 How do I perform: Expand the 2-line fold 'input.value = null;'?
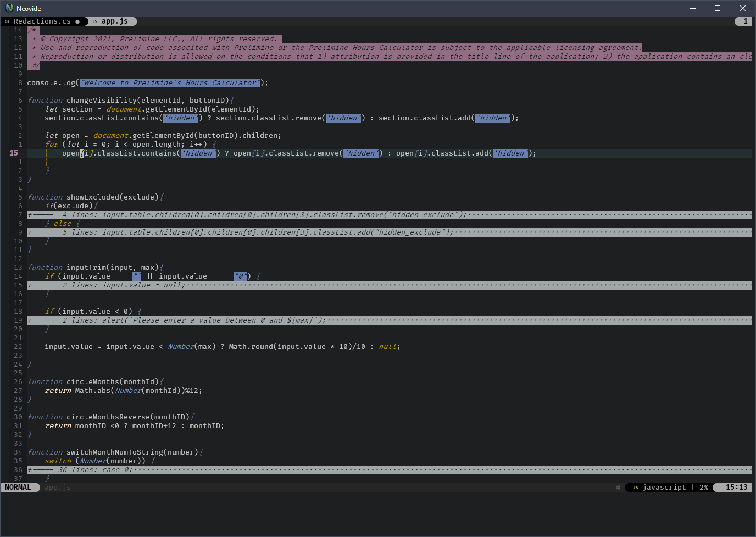coord(390,285)
